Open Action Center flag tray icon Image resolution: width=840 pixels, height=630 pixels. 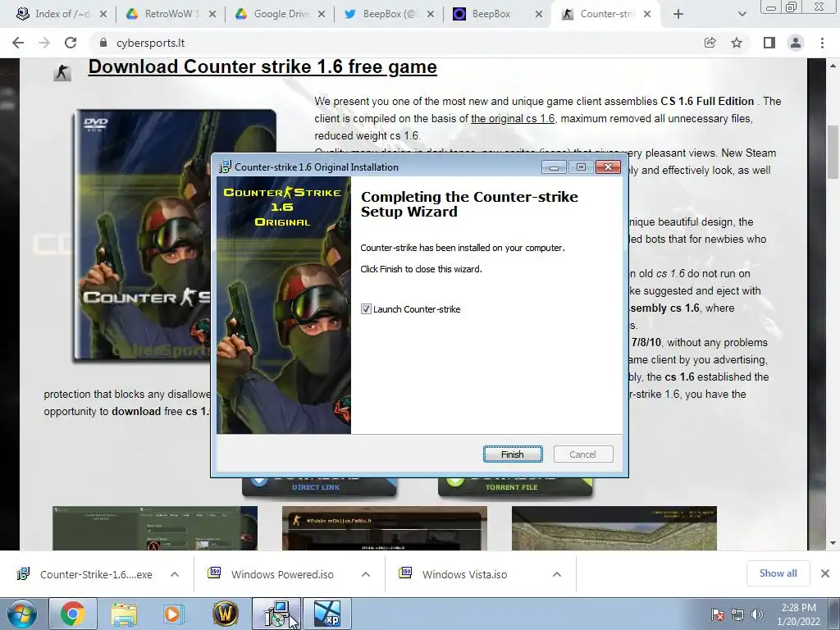click(718, 614)
